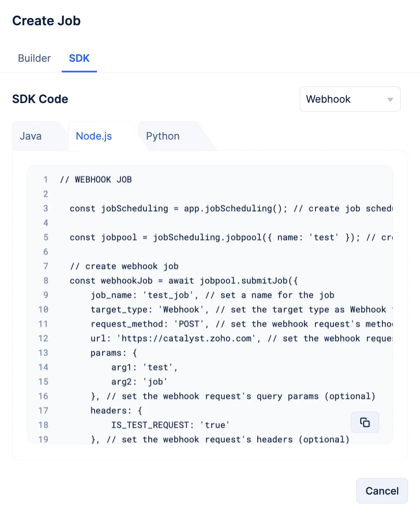Click the 'Create Job' title
The height and width of the screenshot is (515, 420).
(46, 21)
